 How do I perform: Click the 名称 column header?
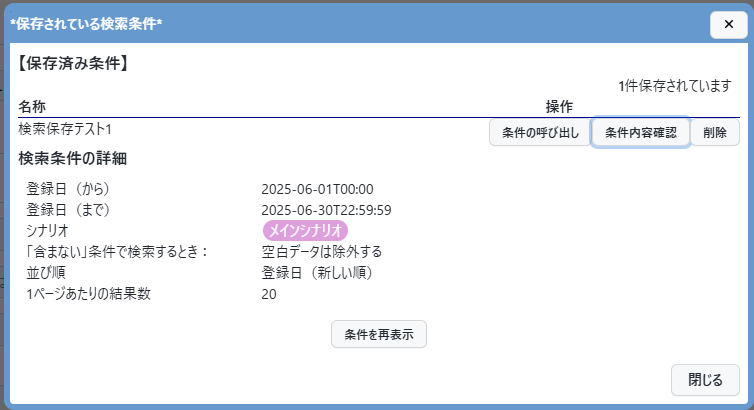32,107
